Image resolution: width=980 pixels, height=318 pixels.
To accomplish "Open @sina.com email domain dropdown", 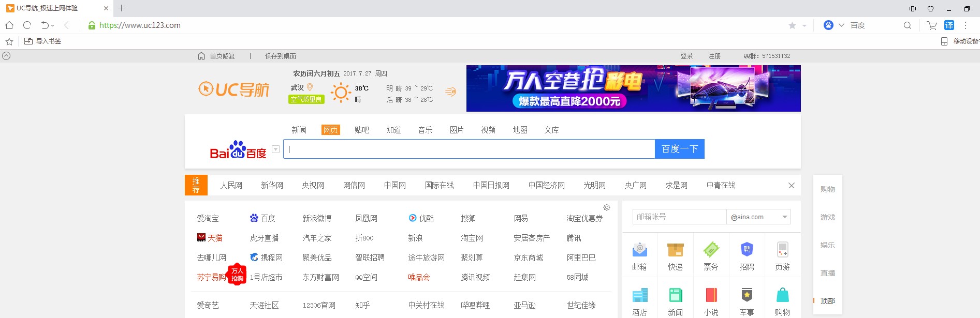I will [x=758, y=217].
